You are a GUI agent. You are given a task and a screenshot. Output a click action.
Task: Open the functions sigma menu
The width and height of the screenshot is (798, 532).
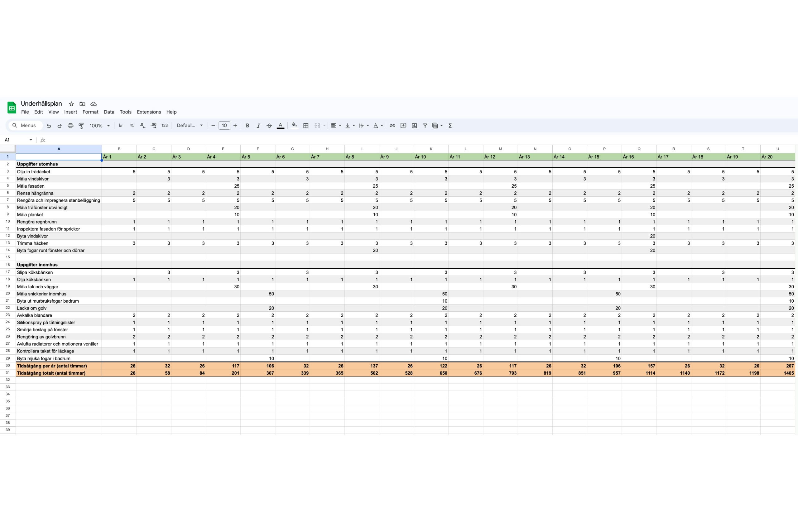pos(450,126)
